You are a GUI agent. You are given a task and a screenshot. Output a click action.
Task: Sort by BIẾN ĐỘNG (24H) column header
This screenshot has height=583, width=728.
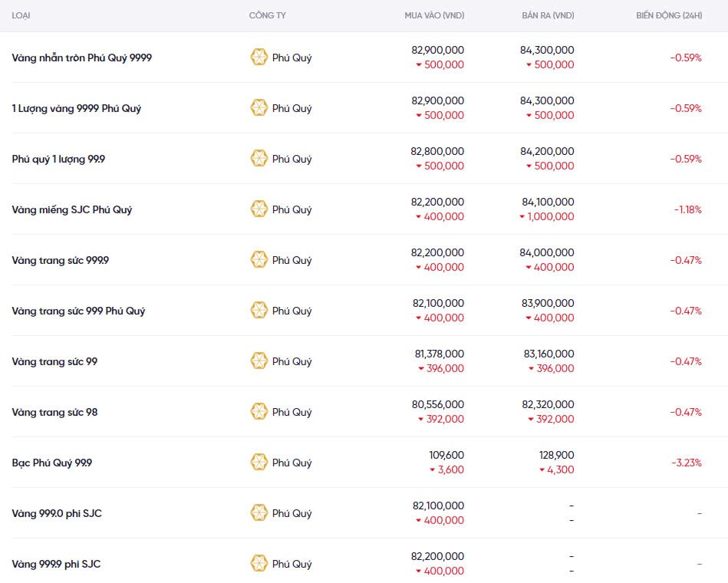tap(668, 16)
